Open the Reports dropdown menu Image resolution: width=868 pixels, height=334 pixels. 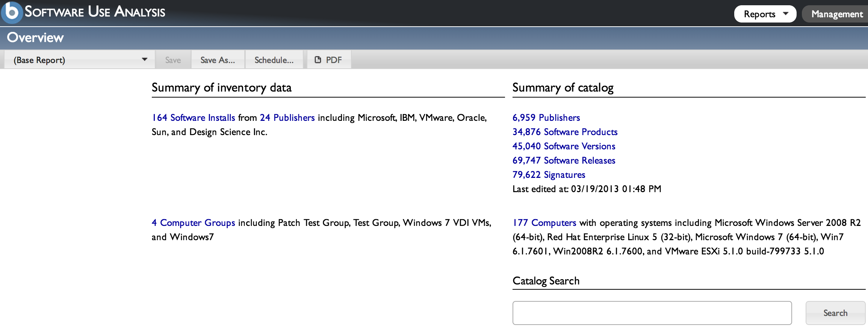(x=765, y=14)
